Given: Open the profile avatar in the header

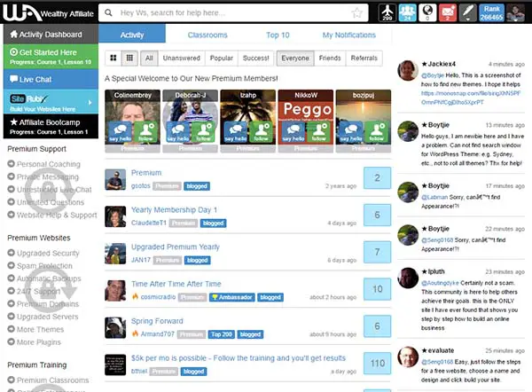Looking at the screenshot, I should (x=515, y=12).
